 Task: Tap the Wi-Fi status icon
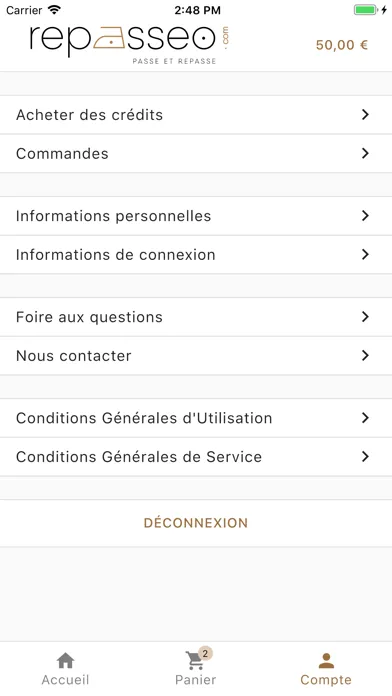pyautogui.click(x=54, y=10)
